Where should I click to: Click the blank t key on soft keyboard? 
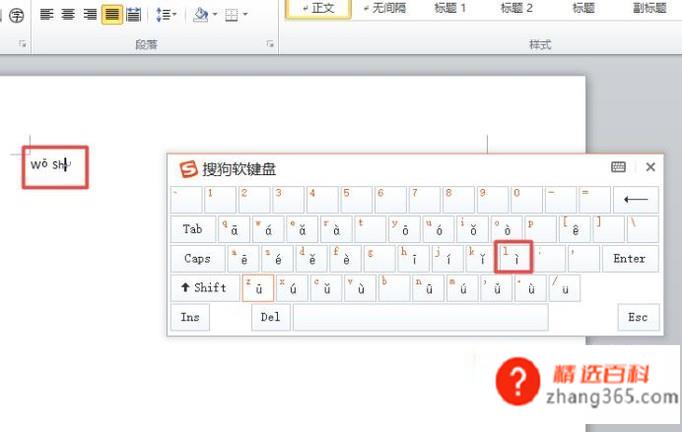click(371, 229)
